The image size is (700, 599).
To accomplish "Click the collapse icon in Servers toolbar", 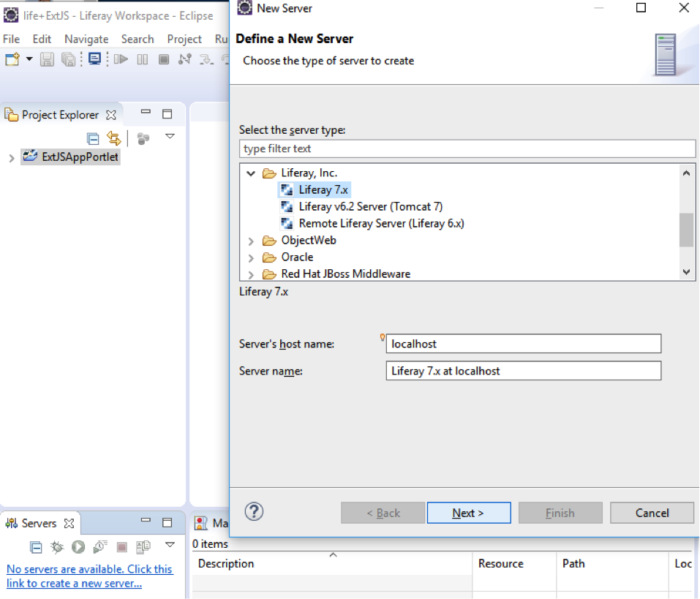I will (x=36, y=547).
